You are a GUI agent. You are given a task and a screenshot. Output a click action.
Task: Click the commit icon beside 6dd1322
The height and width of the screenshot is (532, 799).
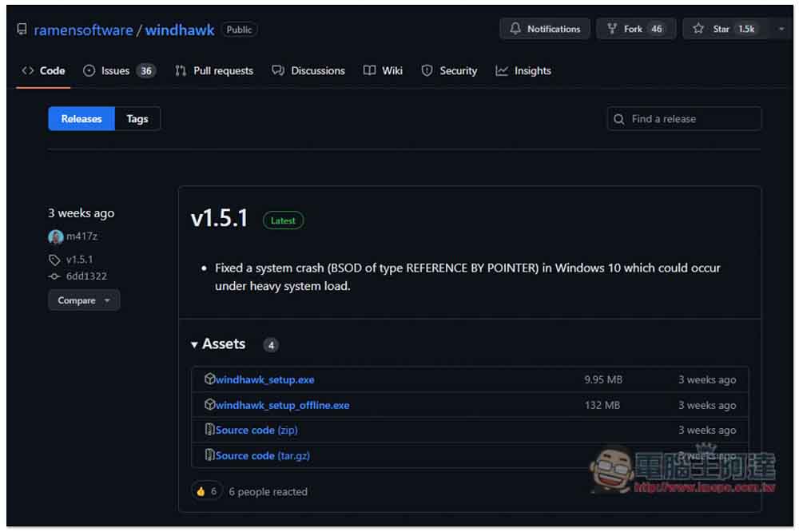point(54,276)
